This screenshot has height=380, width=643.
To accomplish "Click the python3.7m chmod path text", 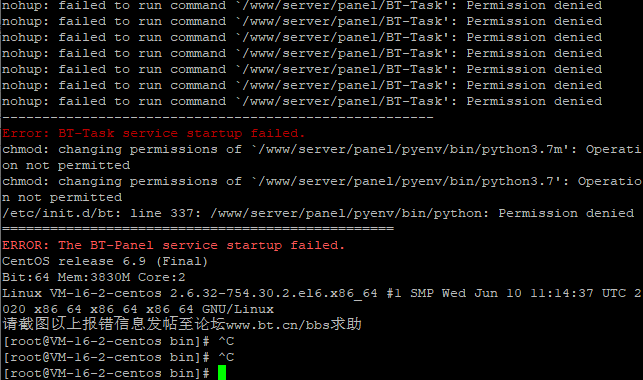I will [415, 149].
